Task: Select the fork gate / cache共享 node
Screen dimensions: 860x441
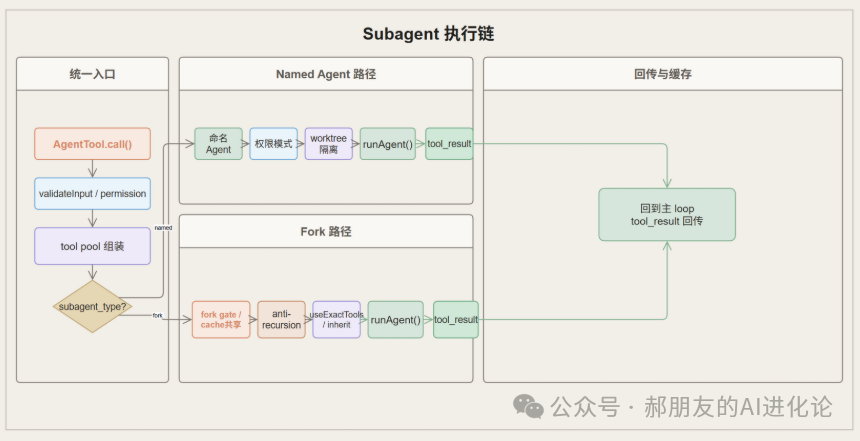Action: tap(221, 319)
